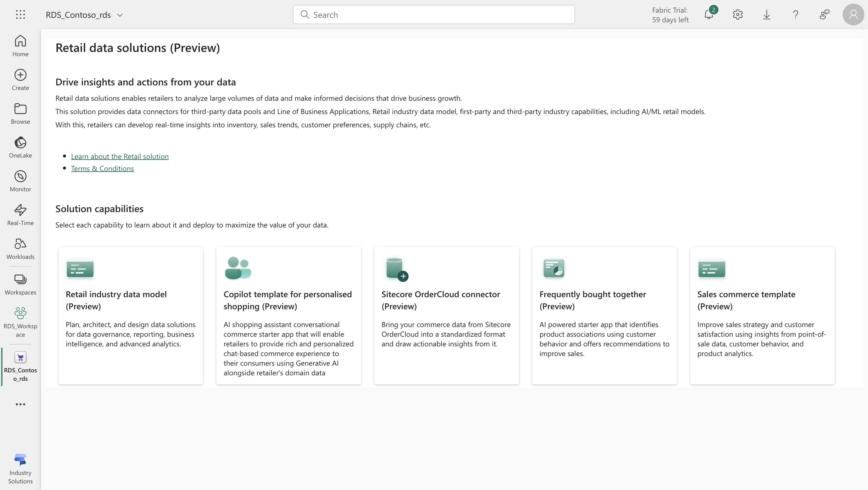Select the Sitecore OrderCloud connector card

coord(446,315)
